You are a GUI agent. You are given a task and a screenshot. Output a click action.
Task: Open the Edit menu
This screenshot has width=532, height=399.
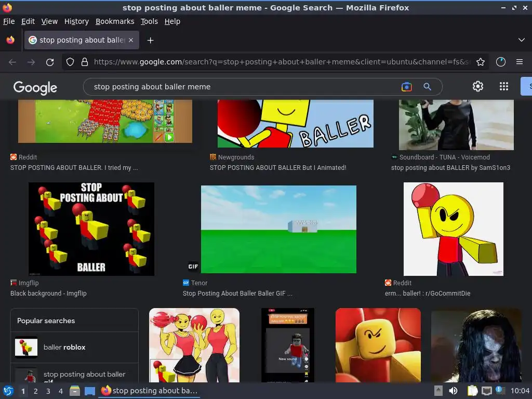tap(28, 21)
